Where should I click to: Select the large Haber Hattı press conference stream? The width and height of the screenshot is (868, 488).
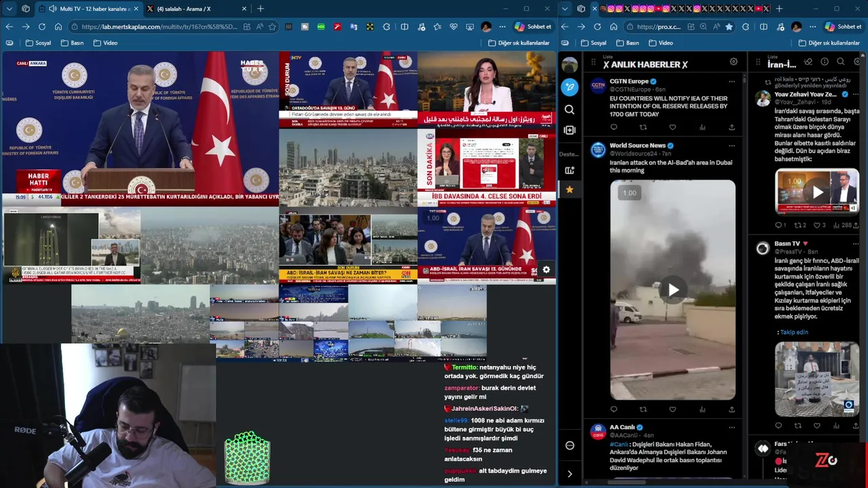(x=140, y=129)
